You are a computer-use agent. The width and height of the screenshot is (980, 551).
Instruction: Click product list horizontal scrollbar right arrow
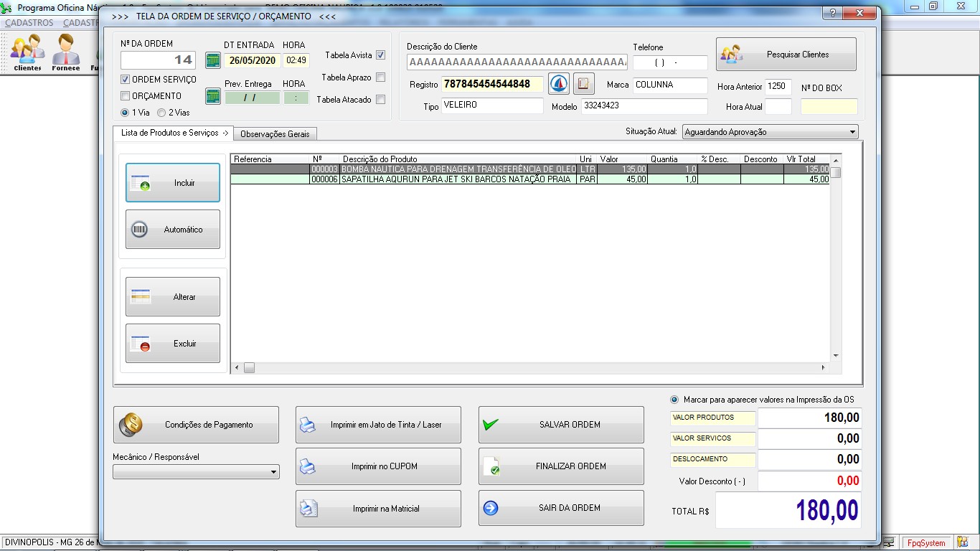[824, 368]
